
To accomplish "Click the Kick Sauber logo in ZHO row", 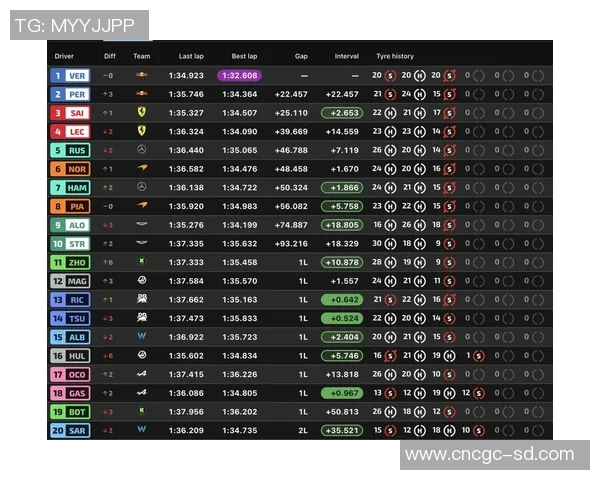I will pyautogui.click(x=142, y=261).
